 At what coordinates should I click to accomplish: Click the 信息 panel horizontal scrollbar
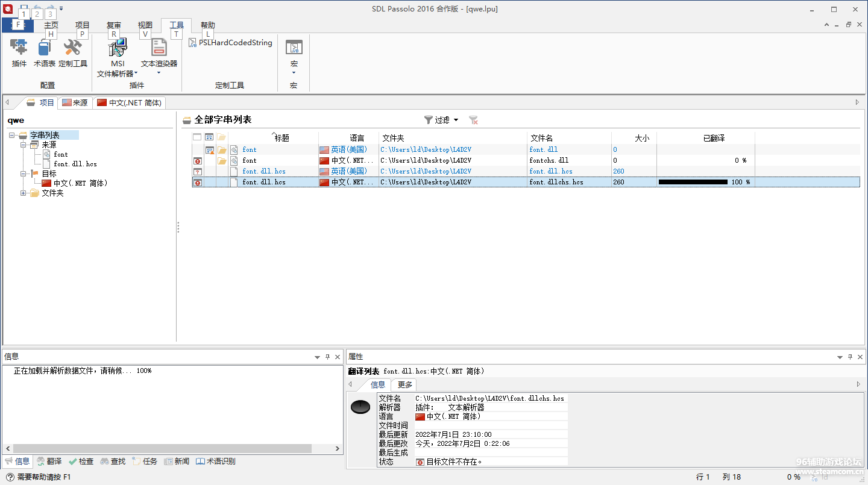pos(162,449)
